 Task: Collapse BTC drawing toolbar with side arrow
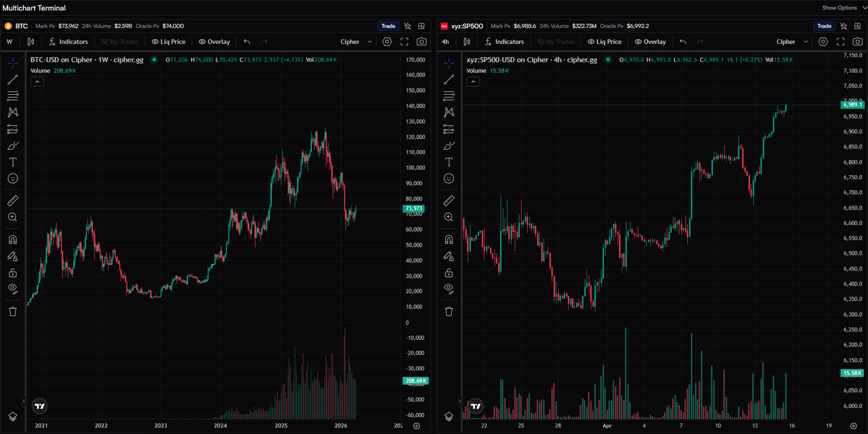tap(24, 401)
